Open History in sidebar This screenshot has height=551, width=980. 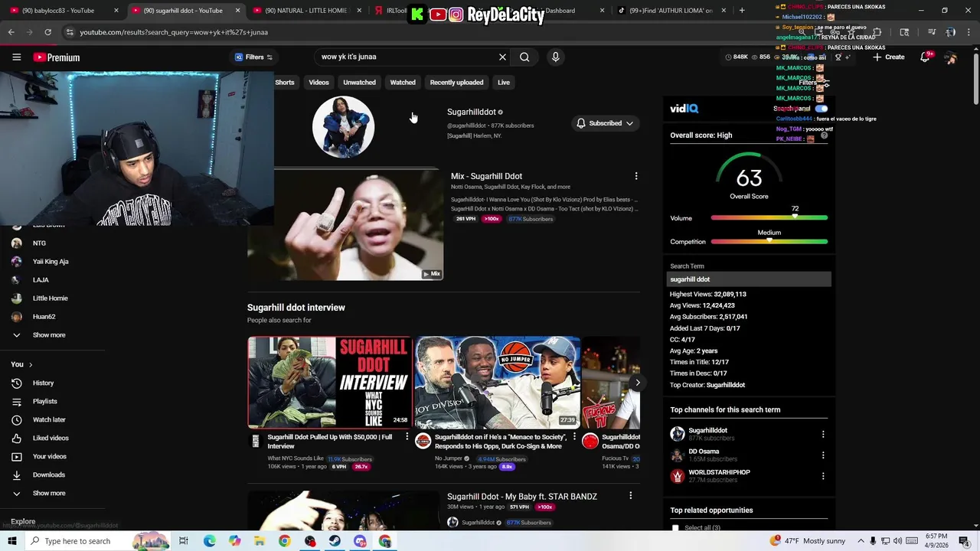[43, 383]
